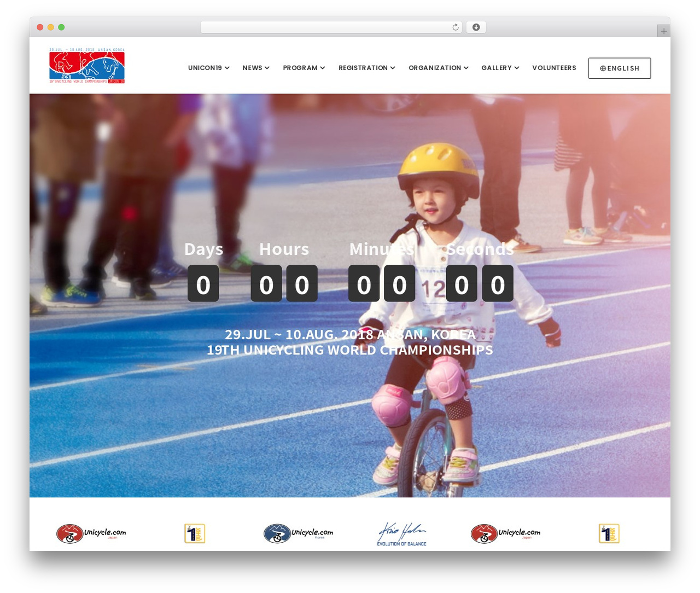Click the Hours countdown label
The image size is (700, 593).
tap(284, 249)
